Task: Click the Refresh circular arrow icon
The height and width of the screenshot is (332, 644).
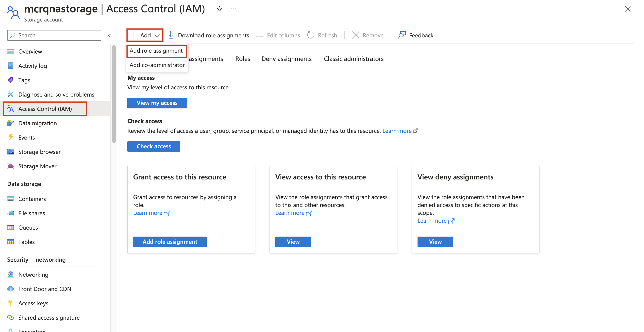Action: [x=311, y=35]
